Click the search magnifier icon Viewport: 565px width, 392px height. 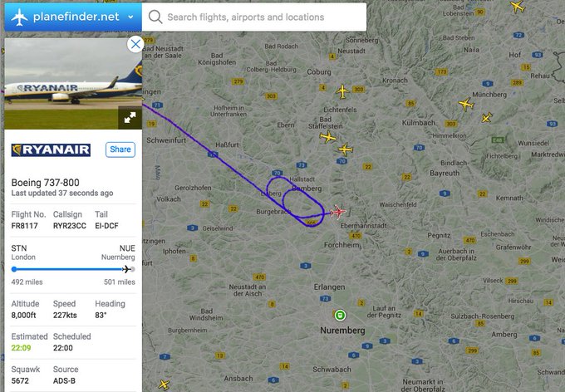coord(155,17)
